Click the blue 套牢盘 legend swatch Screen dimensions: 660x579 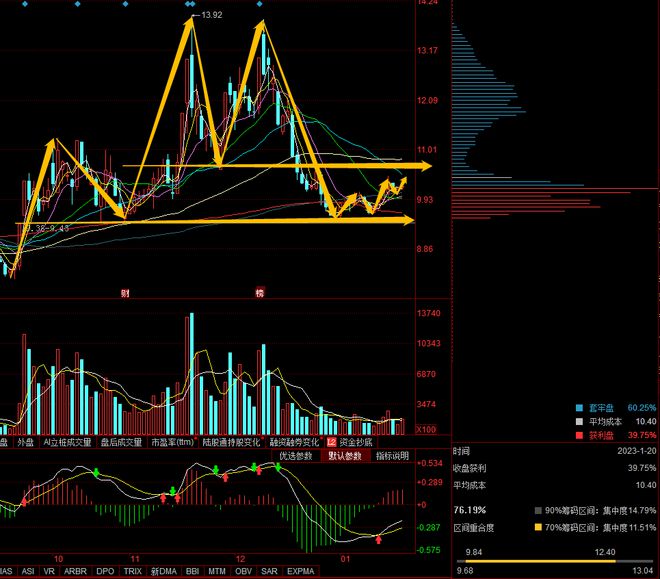580,407
